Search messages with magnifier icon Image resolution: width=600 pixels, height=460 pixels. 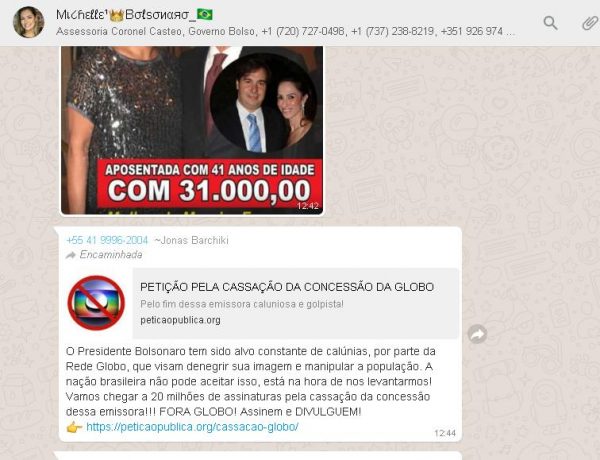click(x=550, y=23)
